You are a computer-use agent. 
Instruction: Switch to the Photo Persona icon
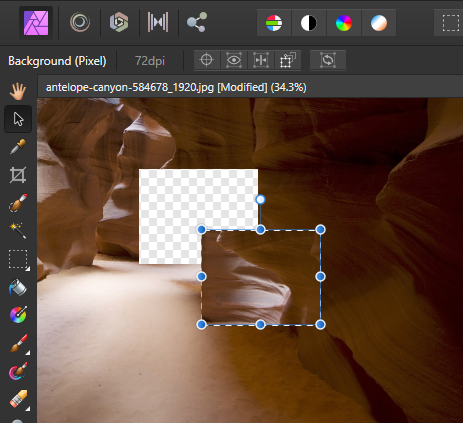click(36, 23)
